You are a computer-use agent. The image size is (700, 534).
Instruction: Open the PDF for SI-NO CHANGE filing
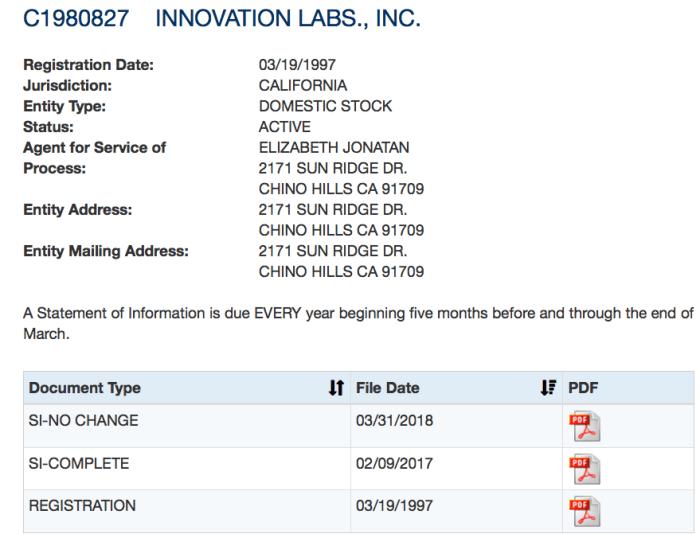pos(584,426)
